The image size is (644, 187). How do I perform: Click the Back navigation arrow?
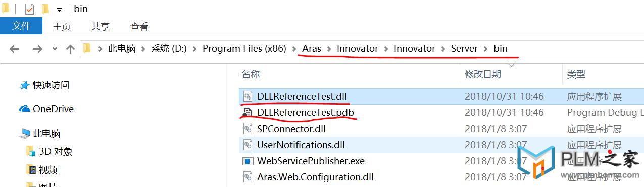(14, 49)
